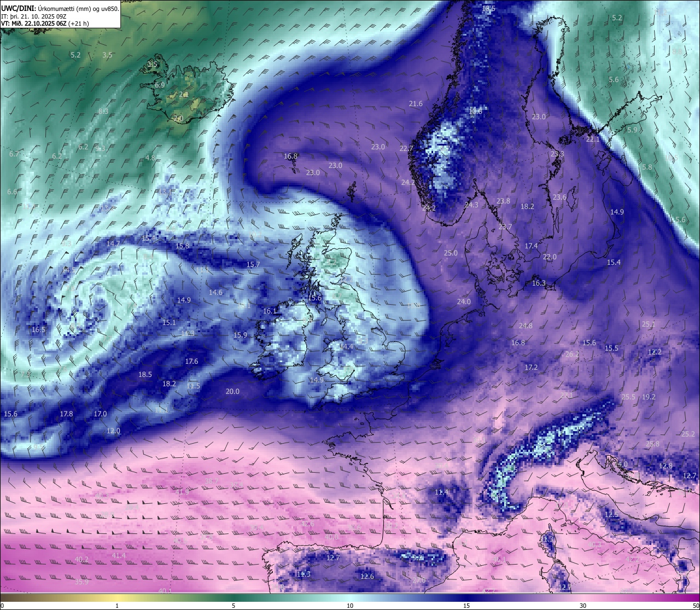Viewport: 700px width, 610px height.
Task: Click the 16.5 value near the low center
Action: [x=38, y=330]
